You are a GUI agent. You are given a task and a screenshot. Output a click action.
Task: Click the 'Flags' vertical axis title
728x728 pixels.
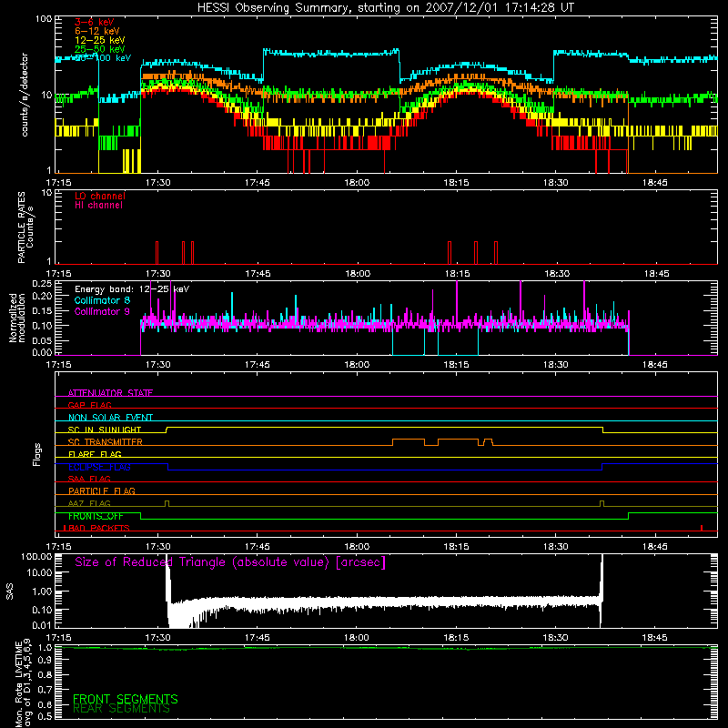coord(36,454)
